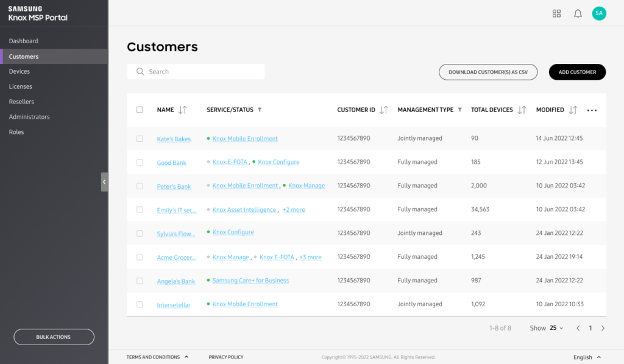Open Angela's Bank customer link
The width and height of the screenshot is (624, 364).
[176, 281]
